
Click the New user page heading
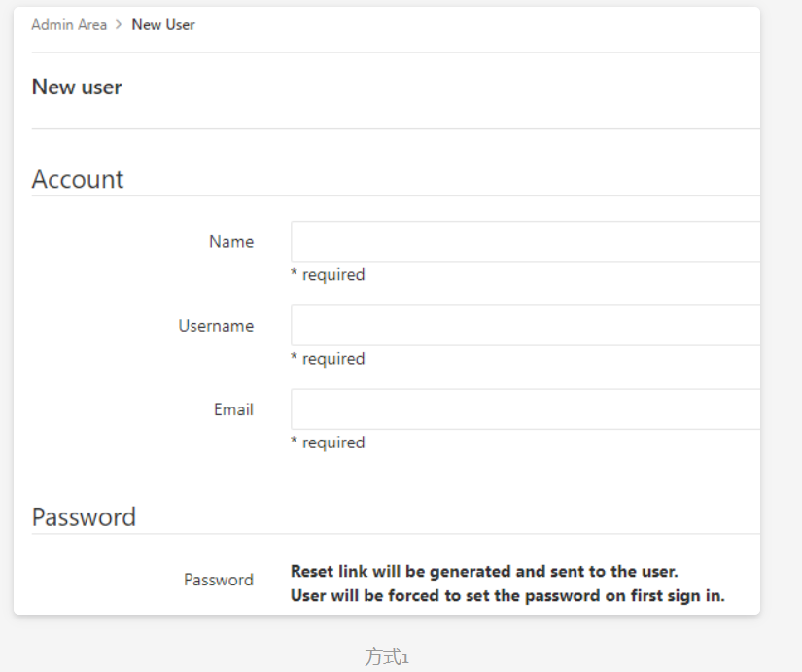click(77, 87)
